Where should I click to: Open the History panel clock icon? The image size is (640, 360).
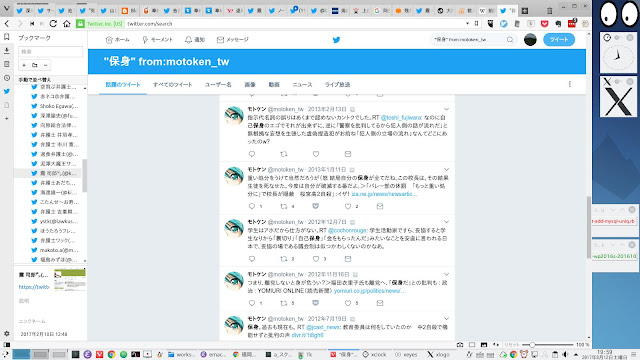coord(7,78)
